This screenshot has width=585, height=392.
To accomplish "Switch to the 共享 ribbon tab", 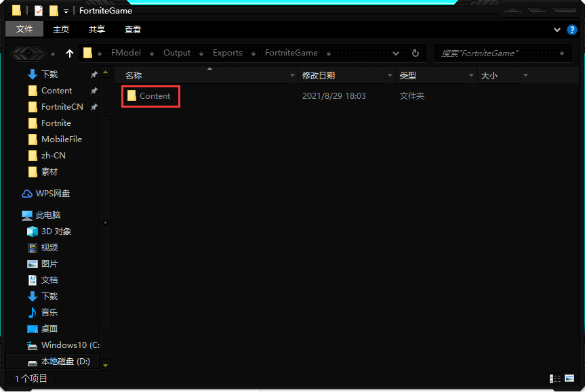I will coord(97,29).
